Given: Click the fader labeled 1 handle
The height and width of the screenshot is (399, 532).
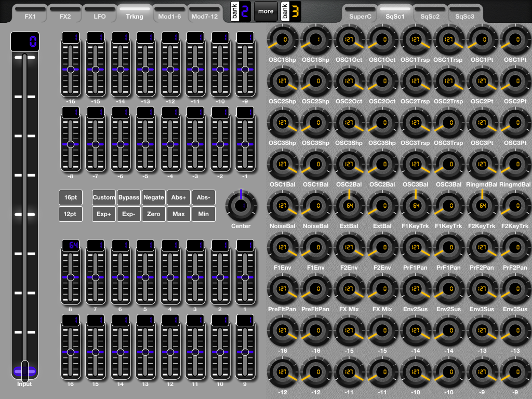Looking at the screenshot, I should coord(245,277).
